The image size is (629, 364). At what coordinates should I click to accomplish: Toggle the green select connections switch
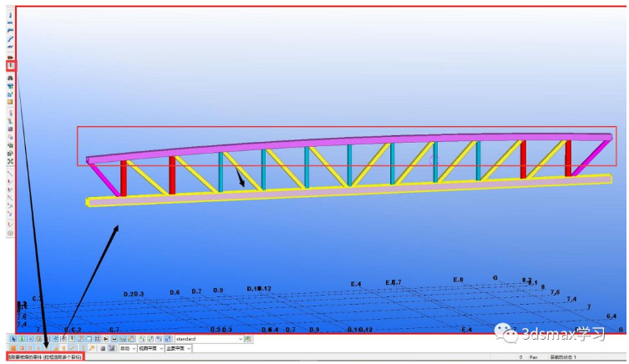click(x=21, y=339)
